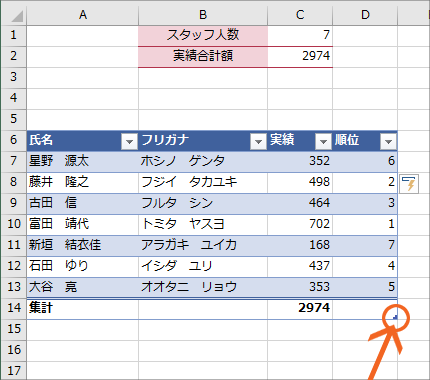
Task: Select the cell containing オオタニ リョウ
Action: [203, 287]
